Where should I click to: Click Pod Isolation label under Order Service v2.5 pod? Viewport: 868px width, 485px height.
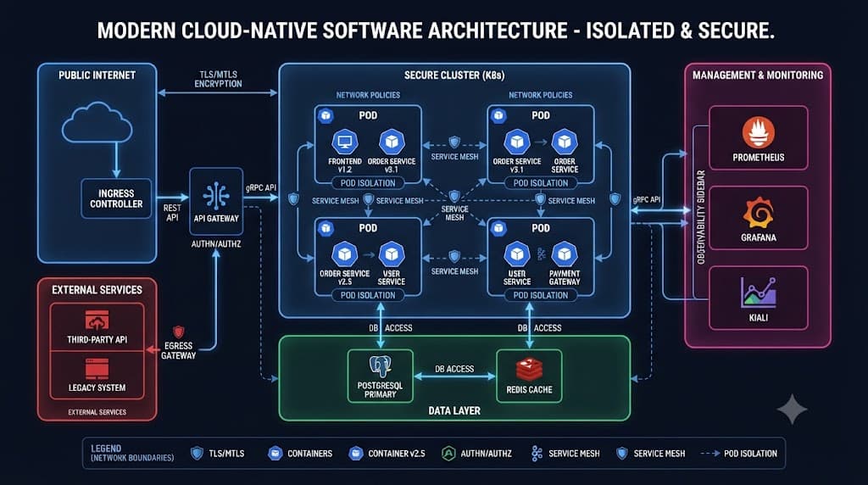click(x=368, y=296)
